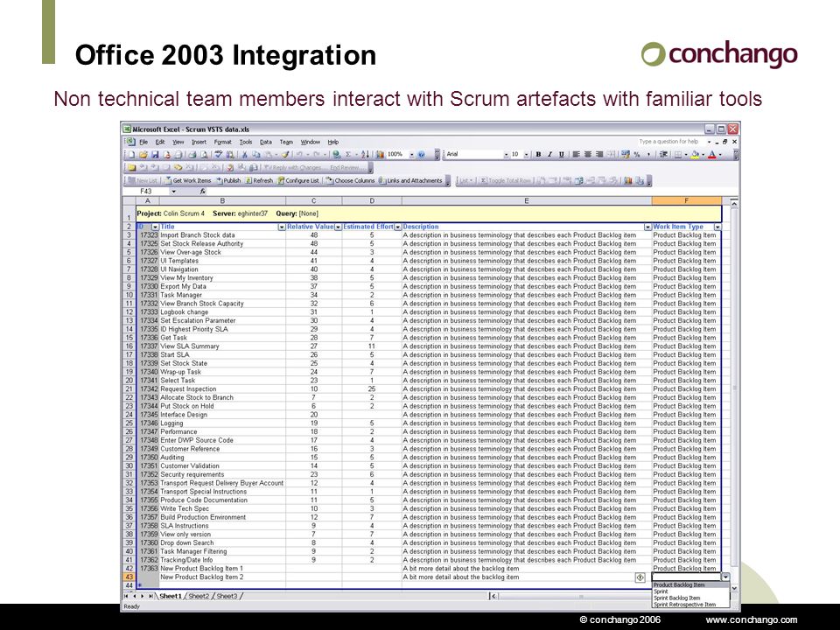
Task: Click the New workbook icon in the toolbar
Action: [x=131, y=154]
